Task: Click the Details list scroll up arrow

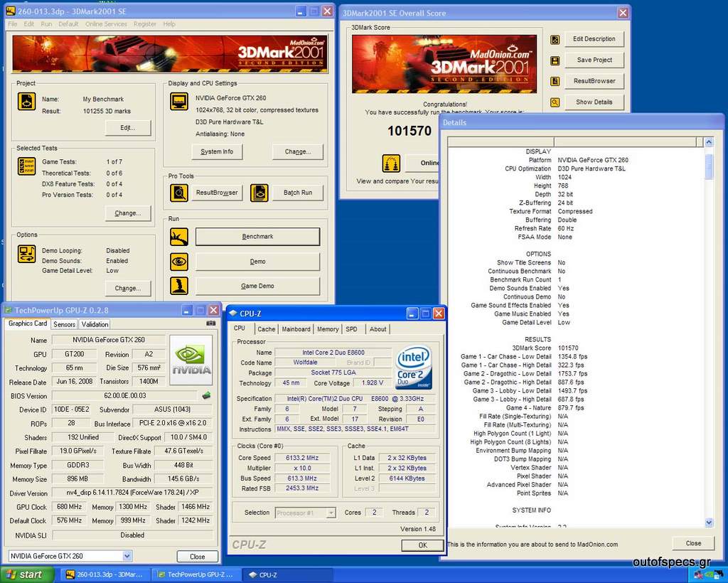Action: coord(709,142)
